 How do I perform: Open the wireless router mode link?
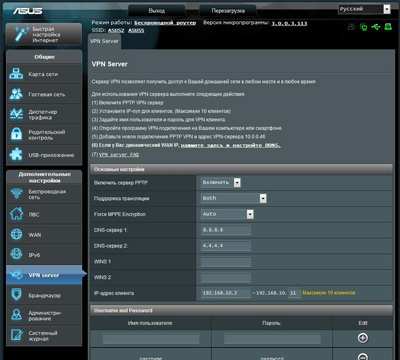(165, 23)
